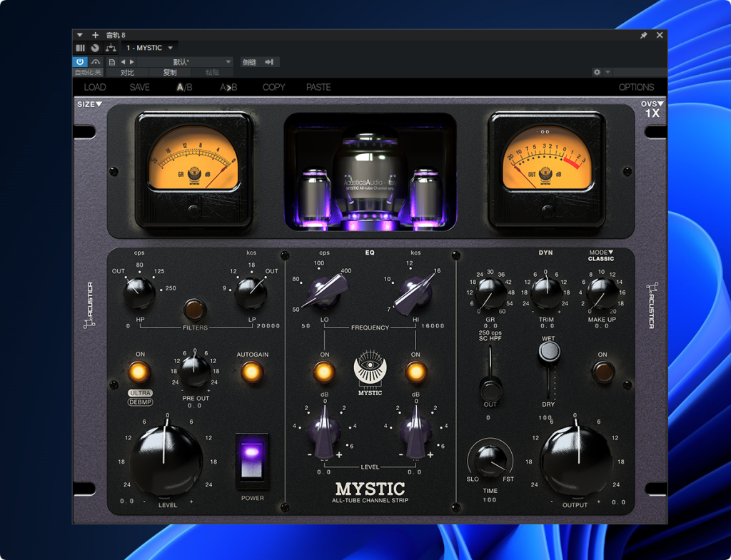Open the gear settings icon
The image size is (731, 560).
(597, 72)
